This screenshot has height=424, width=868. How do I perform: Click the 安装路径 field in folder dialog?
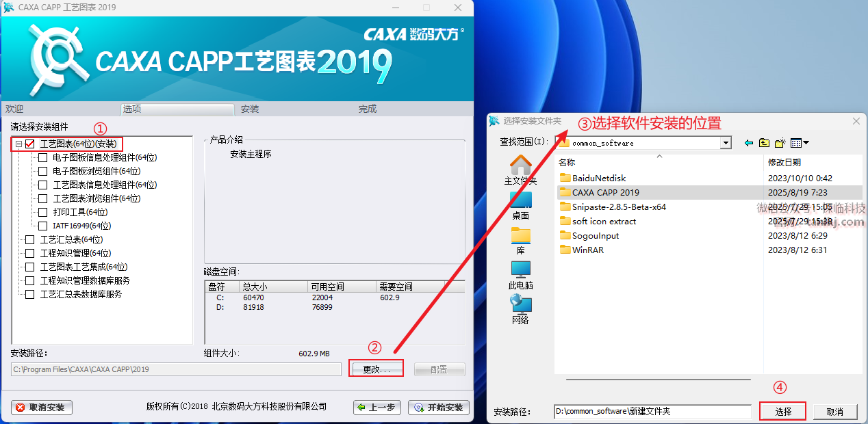(x=652, y=412)
